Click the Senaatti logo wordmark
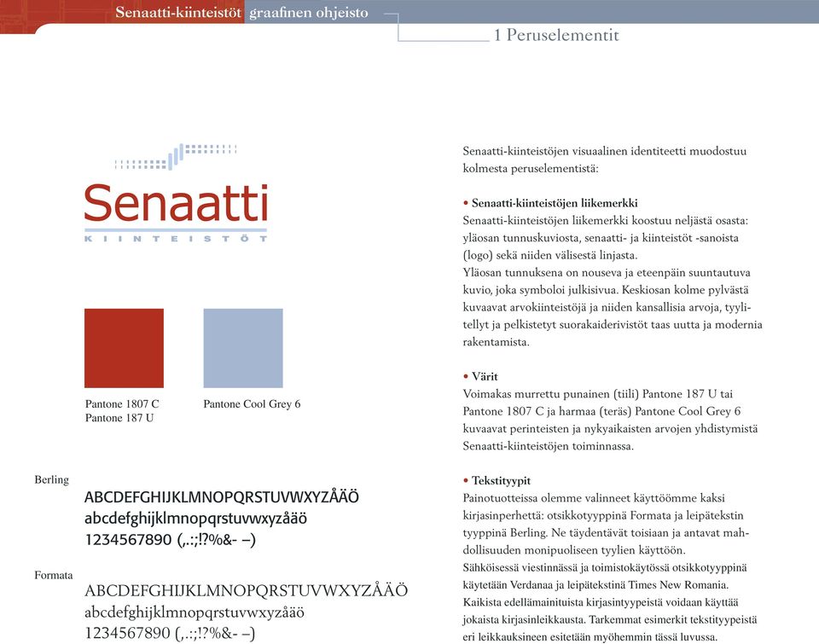Image resolution: width=819 pixels, height=644 pixels. point(176,203)
